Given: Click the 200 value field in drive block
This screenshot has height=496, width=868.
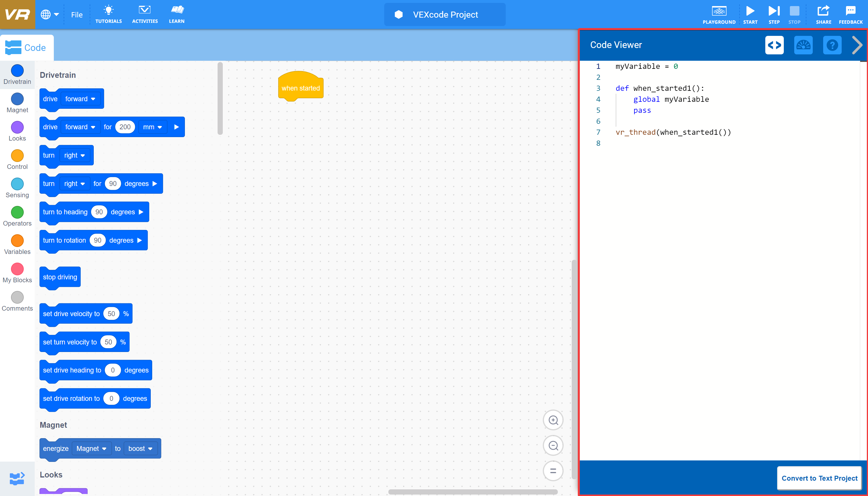Looking at the screenshot, I should click(x=125, y=127).
